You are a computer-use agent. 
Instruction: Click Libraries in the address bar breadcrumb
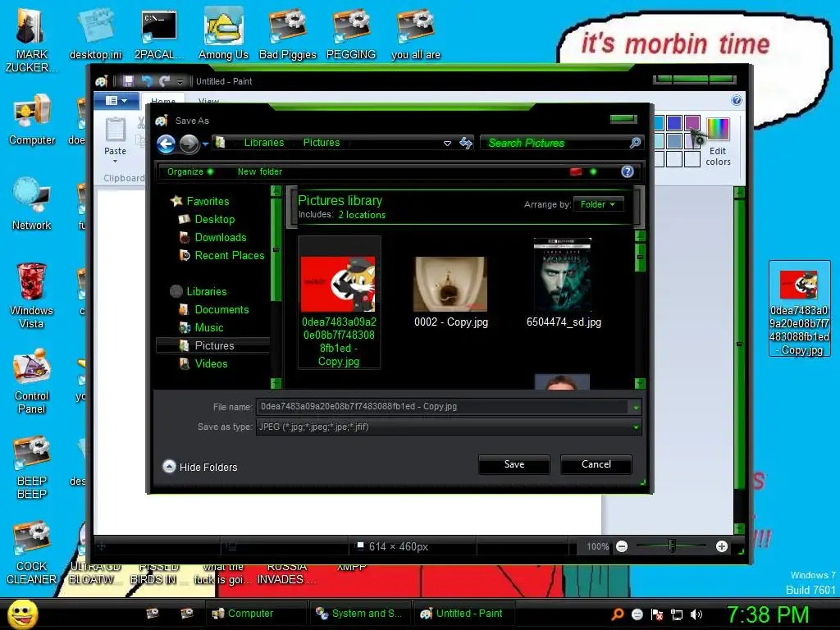[264, 143]
